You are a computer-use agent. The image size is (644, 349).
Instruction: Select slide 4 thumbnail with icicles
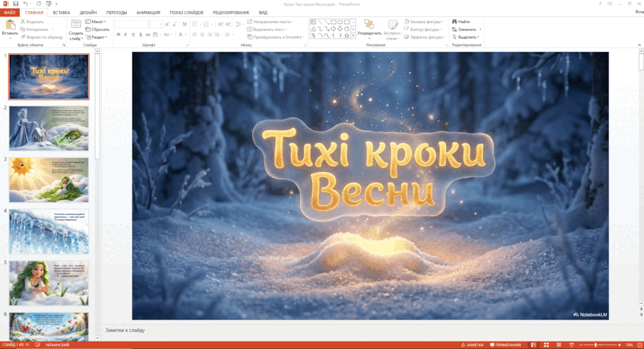tap(49, 231)
